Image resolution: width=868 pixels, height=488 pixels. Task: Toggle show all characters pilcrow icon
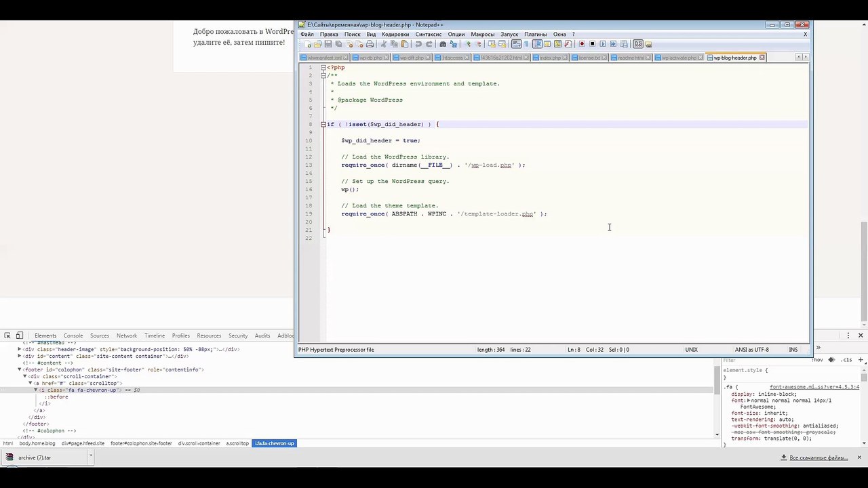(526, 44)
